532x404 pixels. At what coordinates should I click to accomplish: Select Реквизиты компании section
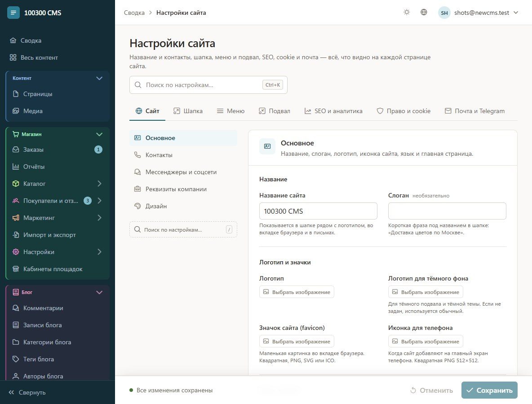click(x=183, y=189)
